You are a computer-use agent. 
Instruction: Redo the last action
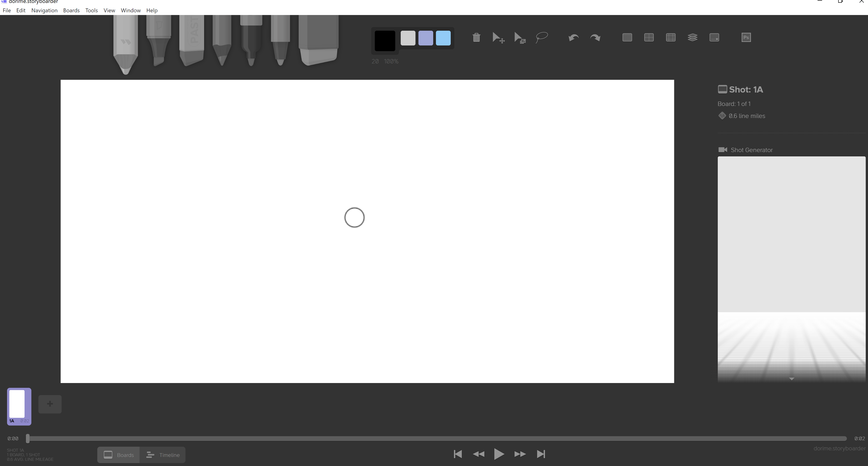[595, 38]
